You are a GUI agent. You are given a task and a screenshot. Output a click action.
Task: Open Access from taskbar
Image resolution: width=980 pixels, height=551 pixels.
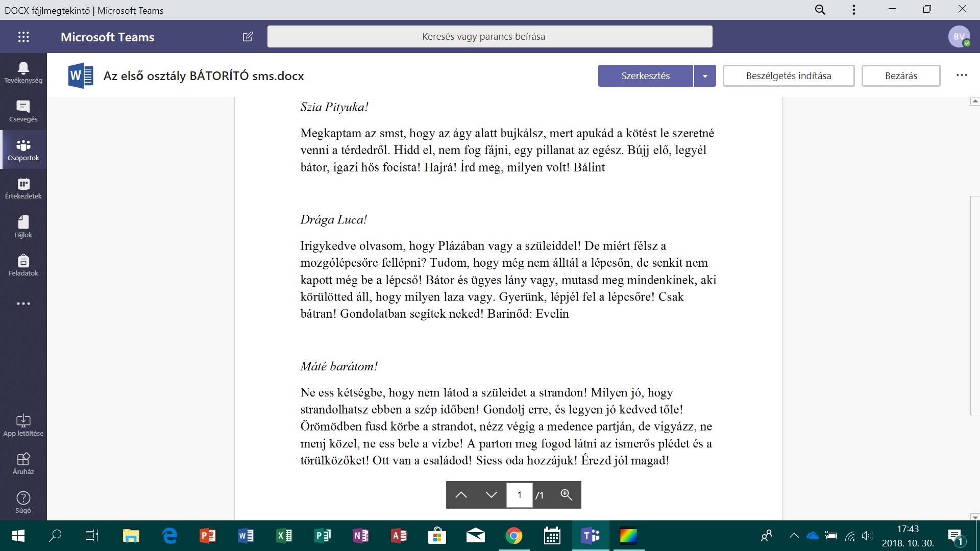[399, 536]
